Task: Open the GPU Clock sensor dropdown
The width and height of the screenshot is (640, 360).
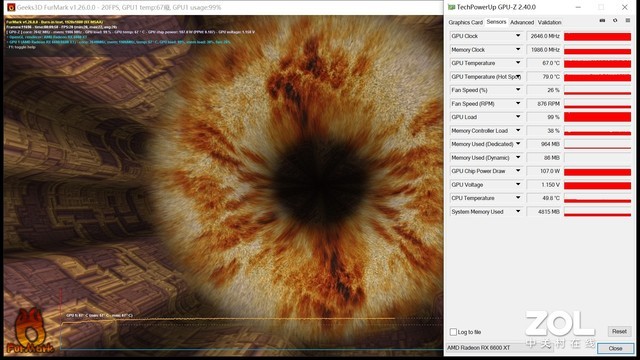Action: [518, 36]
